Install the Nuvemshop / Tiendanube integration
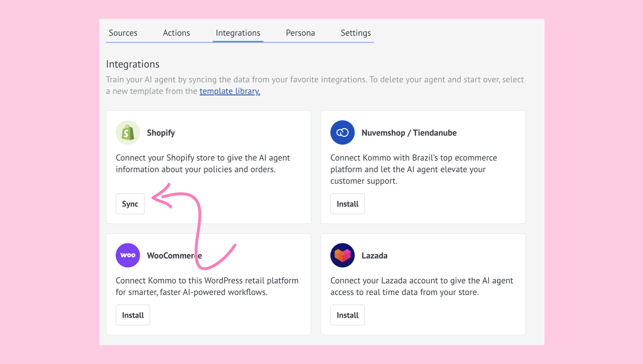This screenshot has height=364, width=643. point(347,204)
